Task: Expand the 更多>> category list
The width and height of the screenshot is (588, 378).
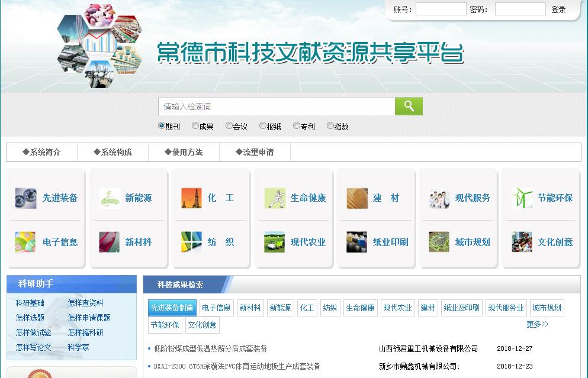Action: pos(537,324)
